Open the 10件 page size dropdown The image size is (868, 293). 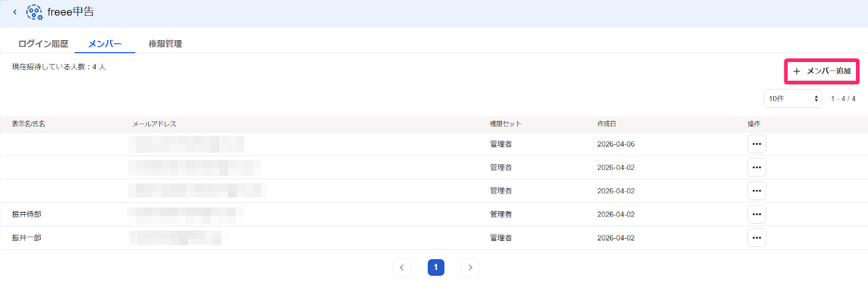[x=793, y=99]
